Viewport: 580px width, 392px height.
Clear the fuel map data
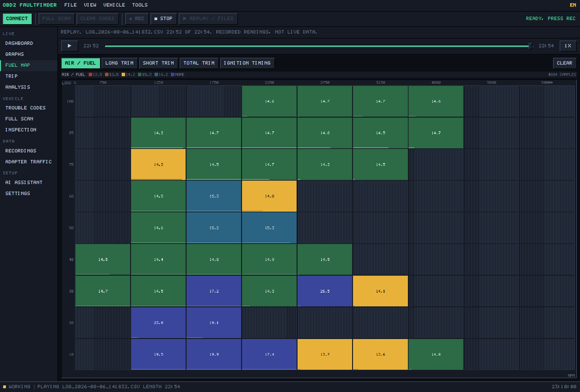pyautogui.click(x=564, y=63)
